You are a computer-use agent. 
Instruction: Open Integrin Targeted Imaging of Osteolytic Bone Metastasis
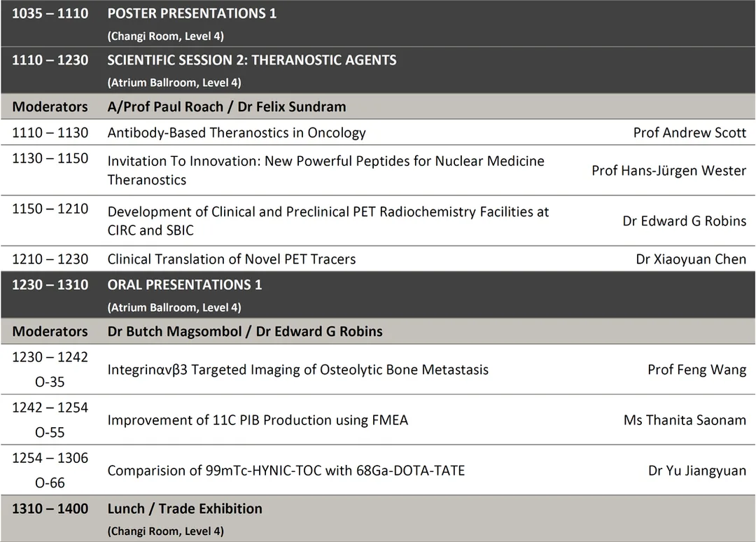298,370
